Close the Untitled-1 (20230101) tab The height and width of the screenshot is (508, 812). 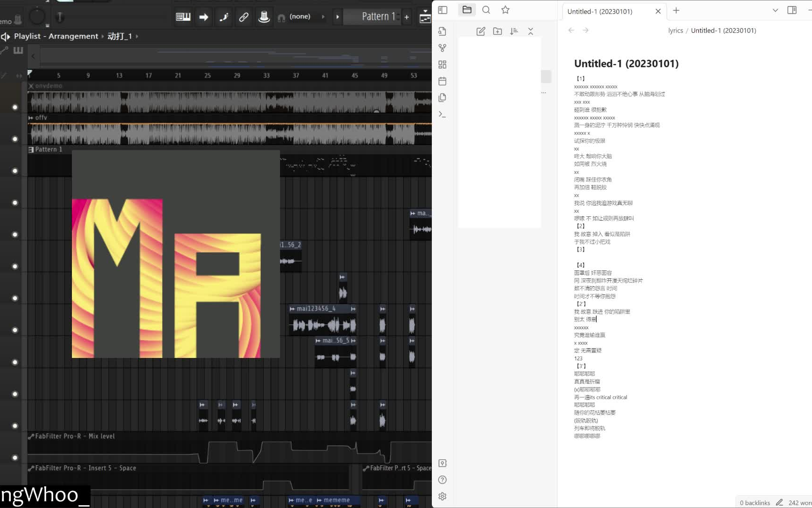pyautogui.click(x=658, y=11)
